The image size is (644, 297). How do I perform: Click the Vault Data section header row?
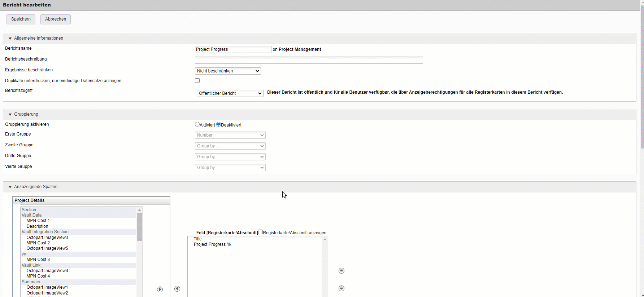[78, 215]
